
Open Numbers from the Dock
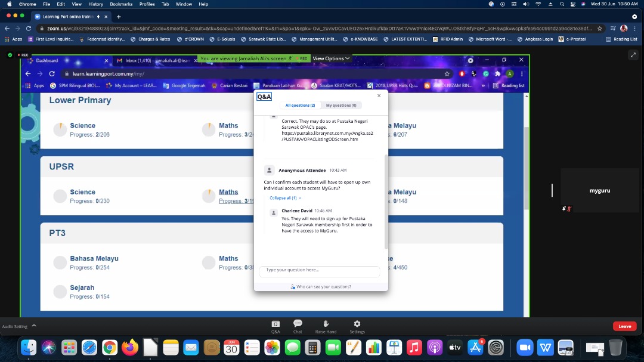tap(374, 348)
